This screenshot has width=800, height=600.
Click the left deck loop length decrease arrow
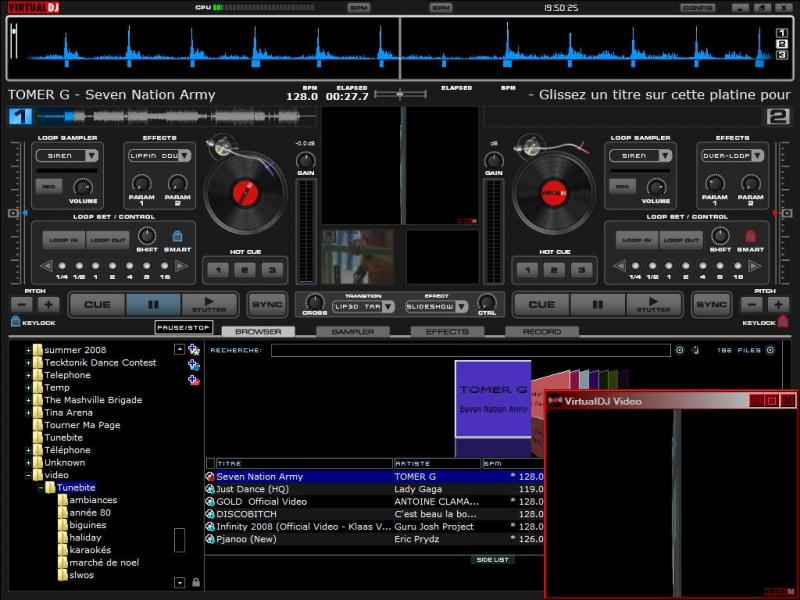[x=45, y=266]
